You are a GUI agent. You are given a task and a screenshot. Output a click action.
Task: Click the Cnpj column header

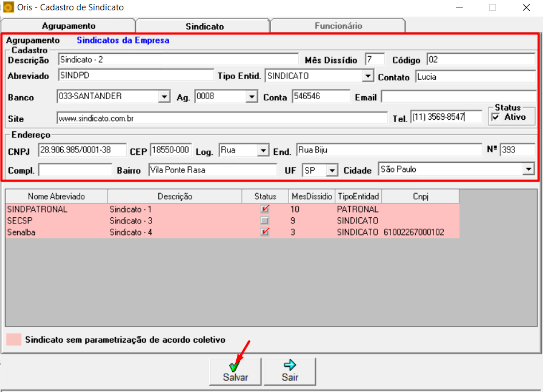420,196
